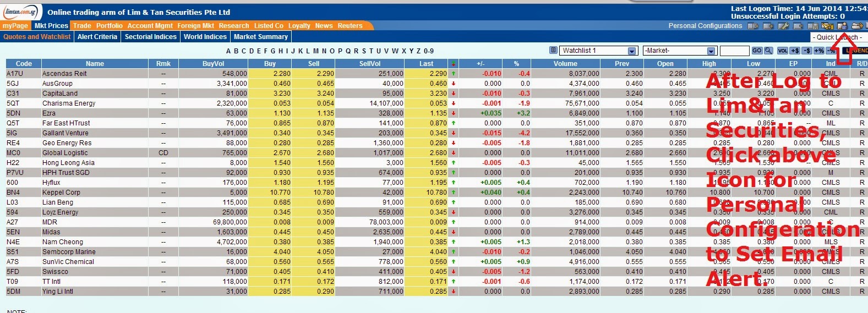Click the Personal Configurations user profile icon
This screenshot has height=313, width=868.
[843, 26]
